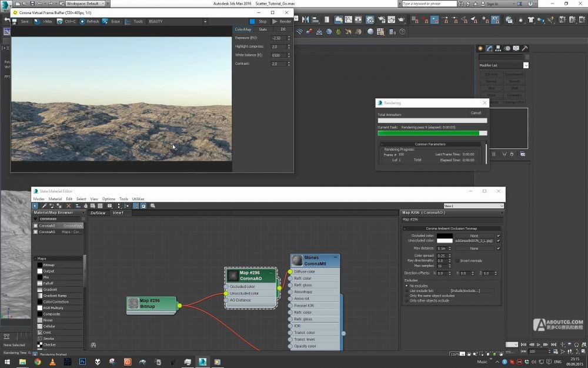The height and width of the screenshot is (368, 588).
Task: Open the Modify command panel tab
Action: tap(489, 48)
